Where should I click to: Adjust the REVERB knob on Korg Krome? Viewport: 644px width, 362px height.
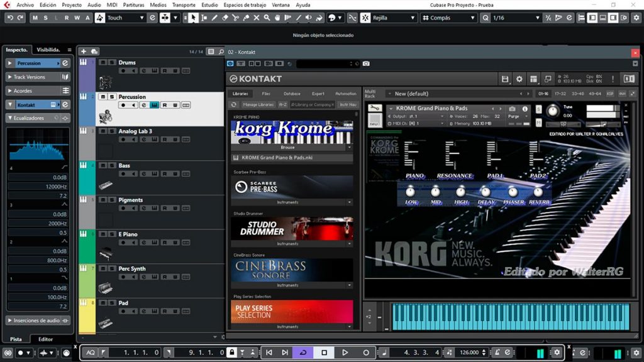coord(538,192)
